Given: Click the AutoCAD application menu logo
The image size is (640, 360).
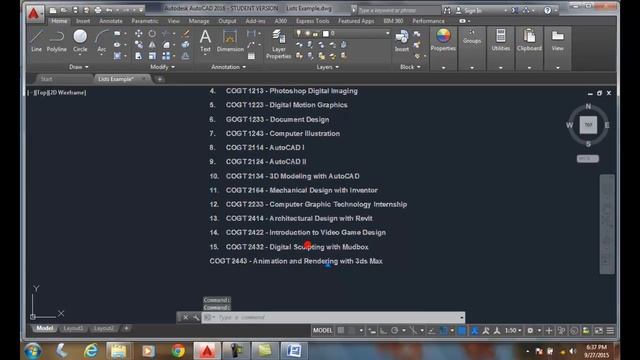Looking at the screenshot, I should tap(34, 13).
